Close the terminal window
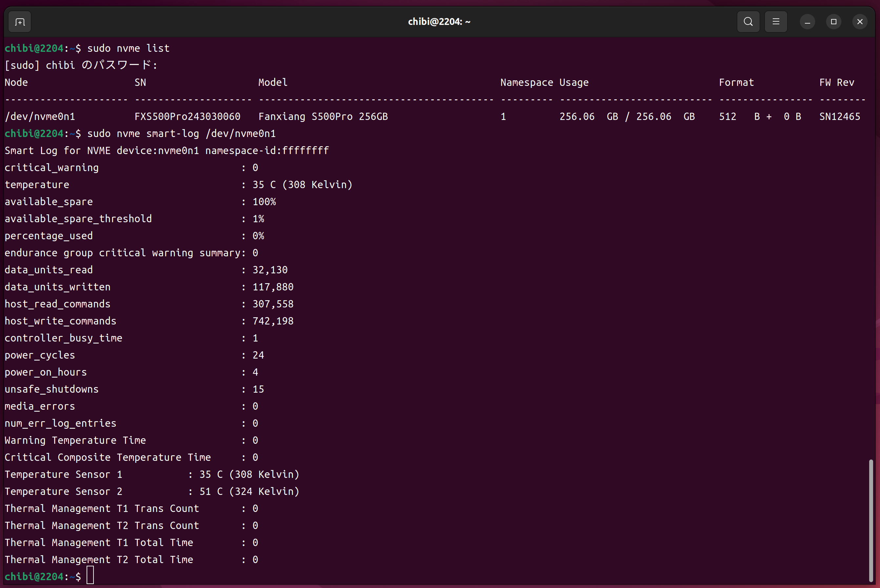Screen dimensions: 880x588 [860, 22]
